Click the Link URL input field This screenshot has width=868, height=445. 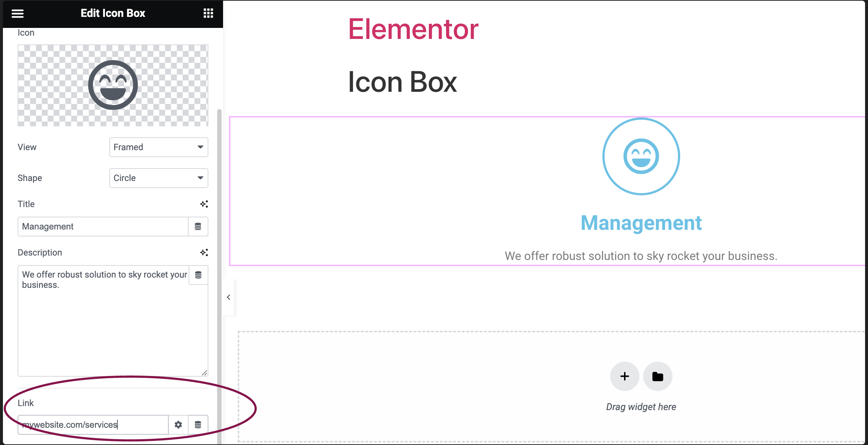point(93,424)
